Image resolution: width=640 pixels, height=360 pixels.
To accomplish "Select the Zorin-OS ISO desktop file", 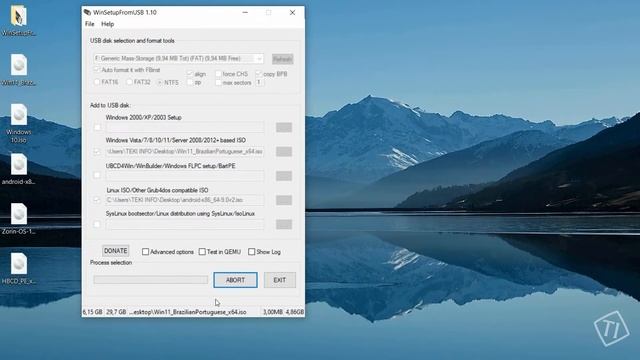I will [19, 214].
